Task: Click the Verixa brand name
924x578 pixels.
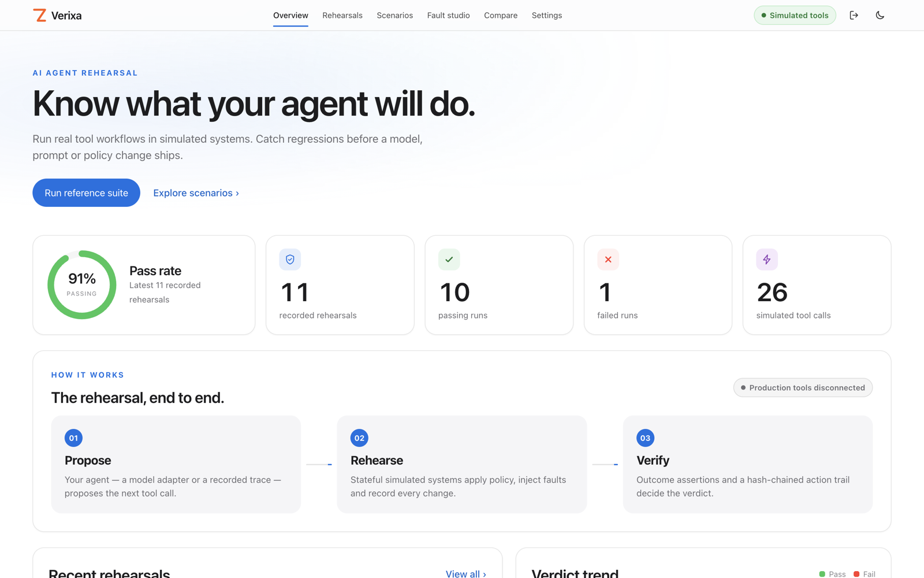Action: click(x=66, y=16)
